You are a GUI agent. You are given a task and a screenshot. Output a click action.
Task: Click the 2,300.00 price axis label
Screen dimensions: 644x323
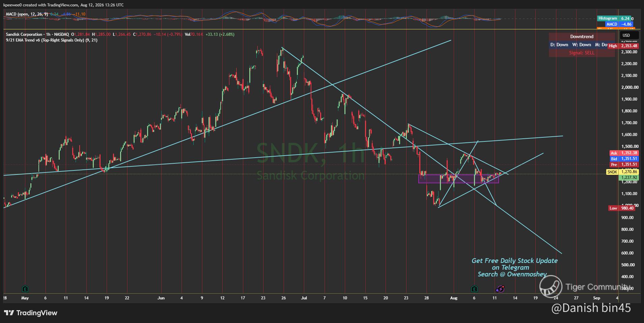point(629,52)
